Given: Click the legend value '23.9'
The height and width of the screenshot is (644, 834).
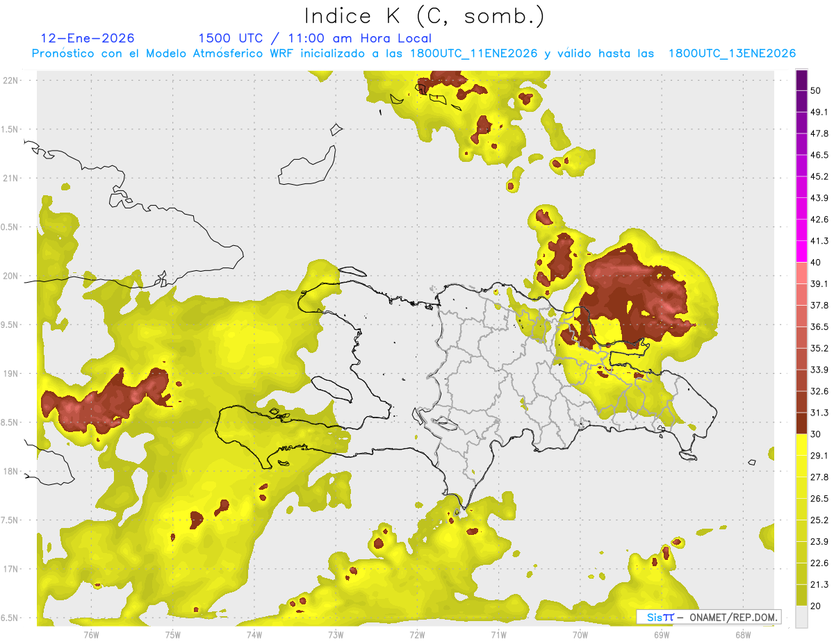Looking at the screenshot, I should (x=819, y=542).
